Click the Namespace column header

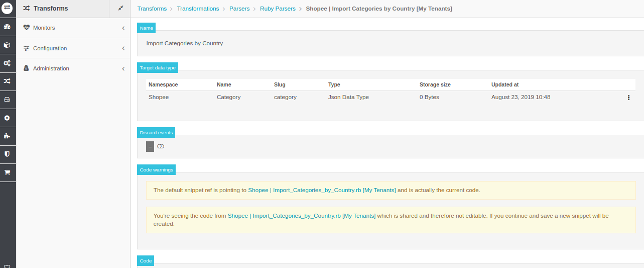(163, 84)
